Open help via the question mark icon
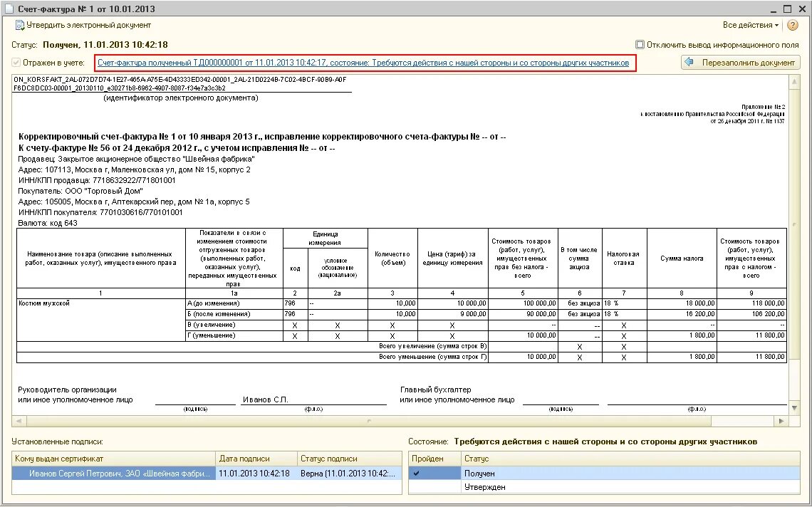This screenshot has width=812, height=507. tap(792, 25)
